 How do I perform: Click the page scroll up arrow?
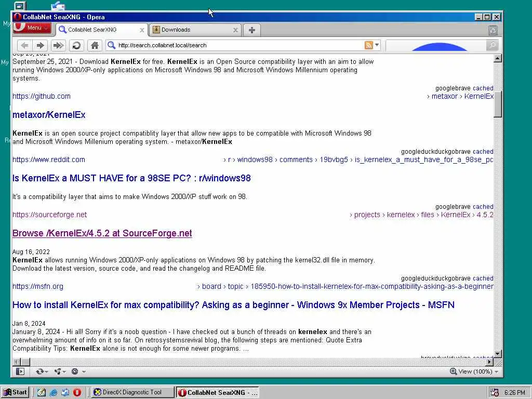497,58
